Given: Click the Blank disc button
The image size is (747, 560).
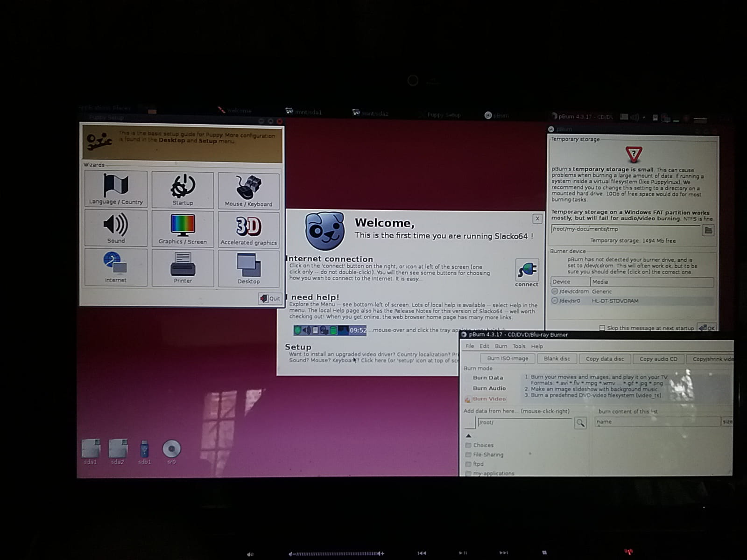Looking at the screenshot, I should (557, 358).
